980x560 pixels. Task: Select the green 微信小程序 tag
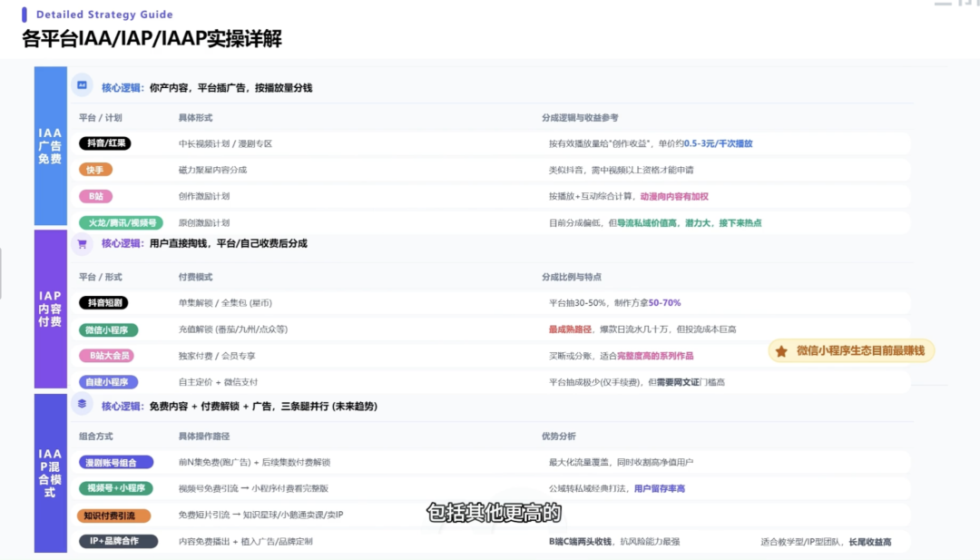(108, 329)
